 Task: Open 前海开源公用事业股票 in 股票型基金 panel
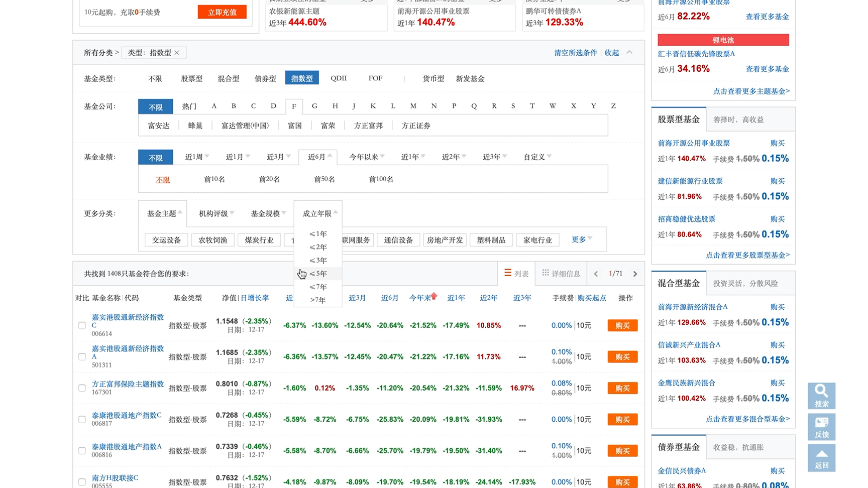click(694, 144)
